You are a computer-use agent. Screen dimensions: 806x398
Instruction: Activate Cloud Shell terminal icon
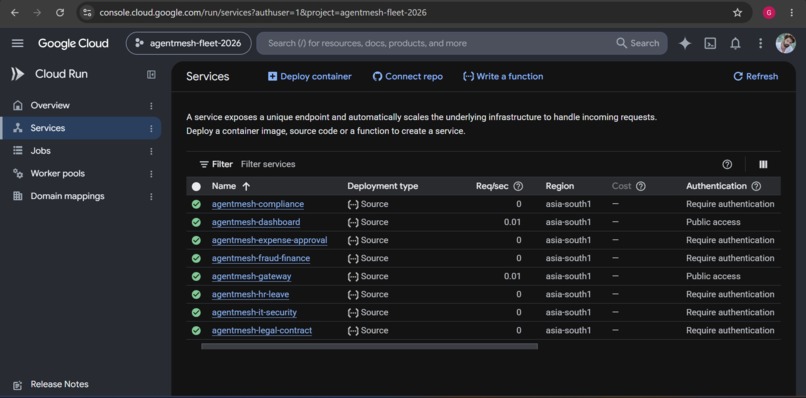[710, 43]
